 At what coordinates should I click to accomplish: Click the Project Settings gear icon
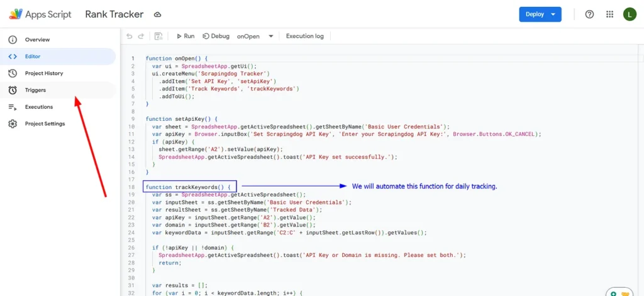[13, 123]
